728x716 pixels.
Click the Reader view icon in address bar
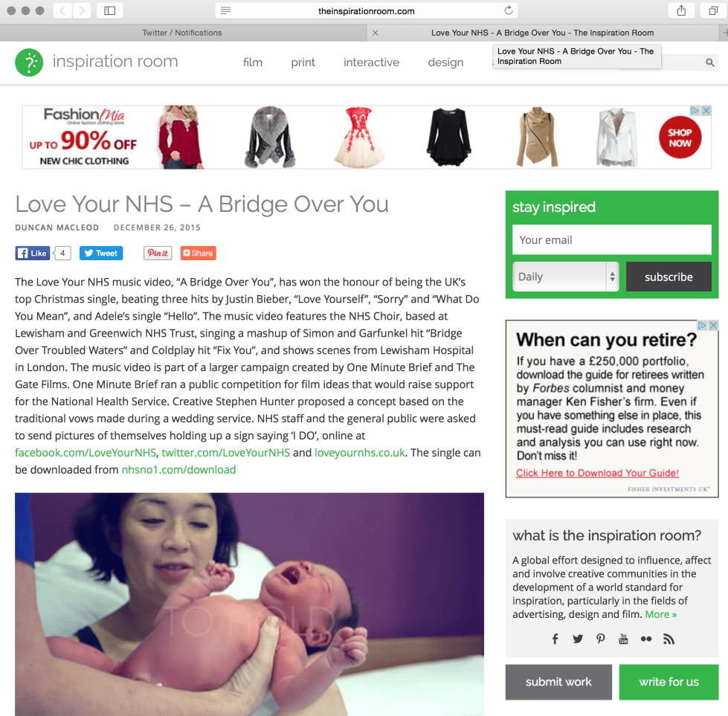[225, 10]
